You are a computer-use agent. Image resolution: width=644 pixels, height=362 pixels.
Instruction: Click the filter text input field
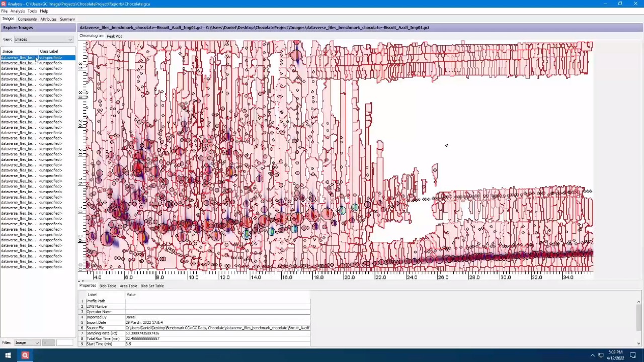64,343
